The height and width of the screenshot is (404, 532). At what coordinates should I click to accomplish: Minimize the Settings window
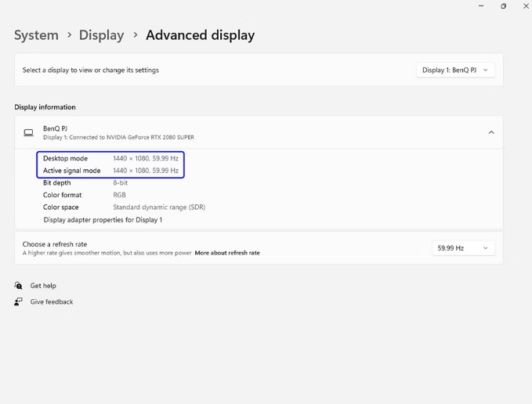coord(481,6)
